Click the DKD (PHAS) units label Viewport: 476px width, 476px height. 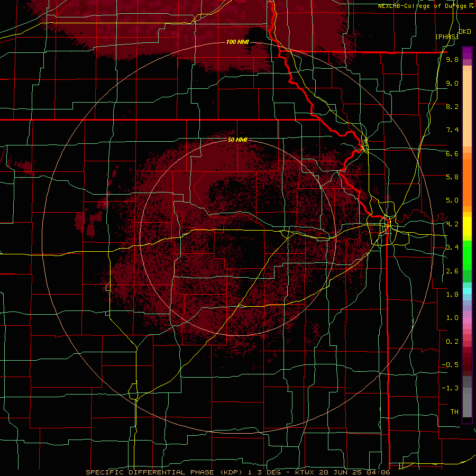point(454,34)
